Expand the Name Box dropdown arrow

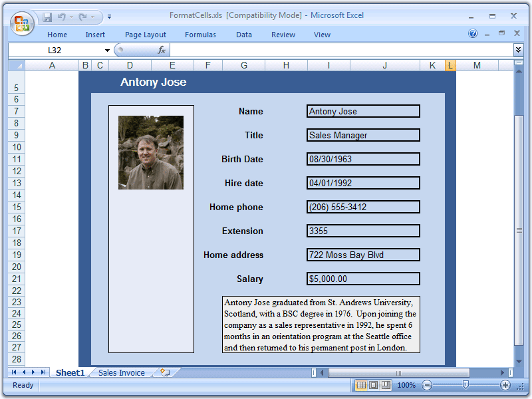click(x=107, y=51)
